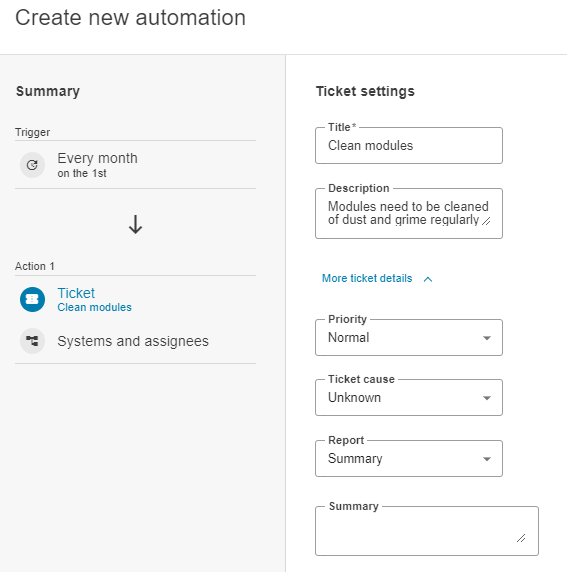
Task: Expand the Ticket cause dropdown
Action: tap(409, 398)
